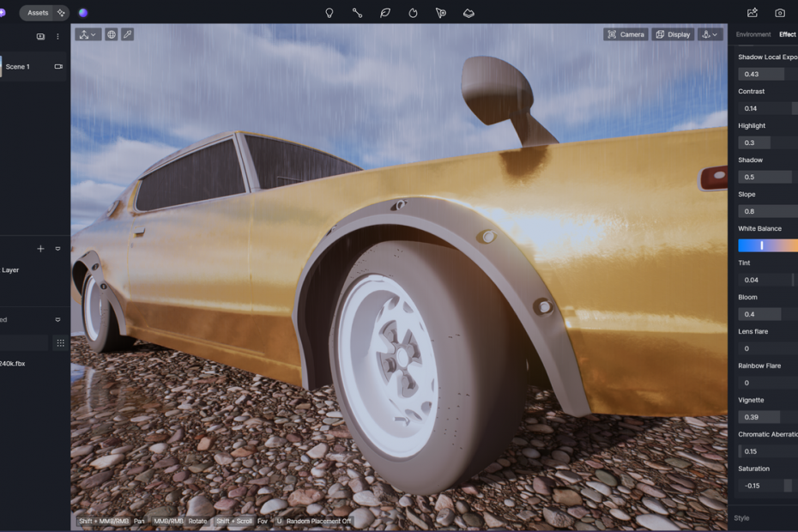Click the terrain layers tool icon
The width and height of the screenshot is (798, 532).
pos(469,13)
